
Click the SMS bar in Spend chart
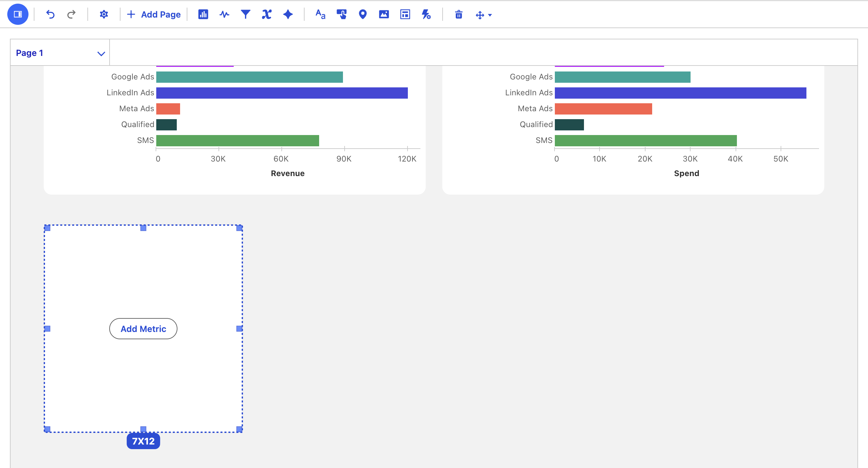pos(646,141)
